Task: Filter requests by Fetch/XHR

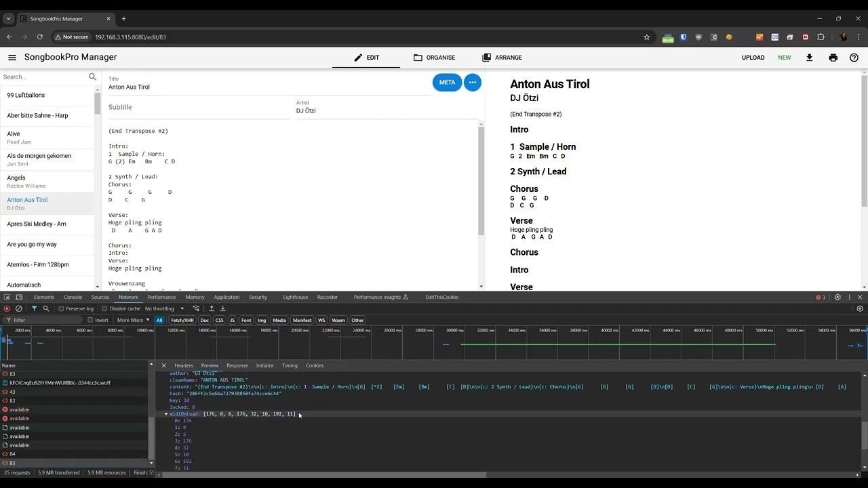Action: coord(182,320)
